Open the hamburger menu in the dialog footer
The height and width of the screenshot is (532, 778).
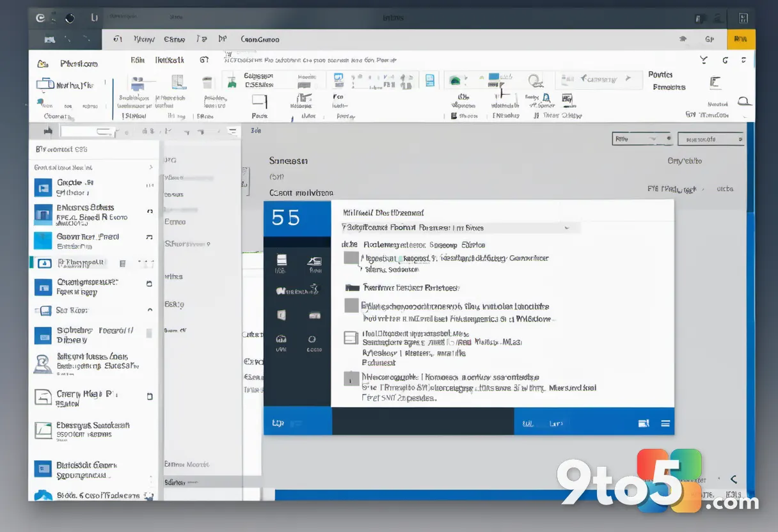(665, 423)
